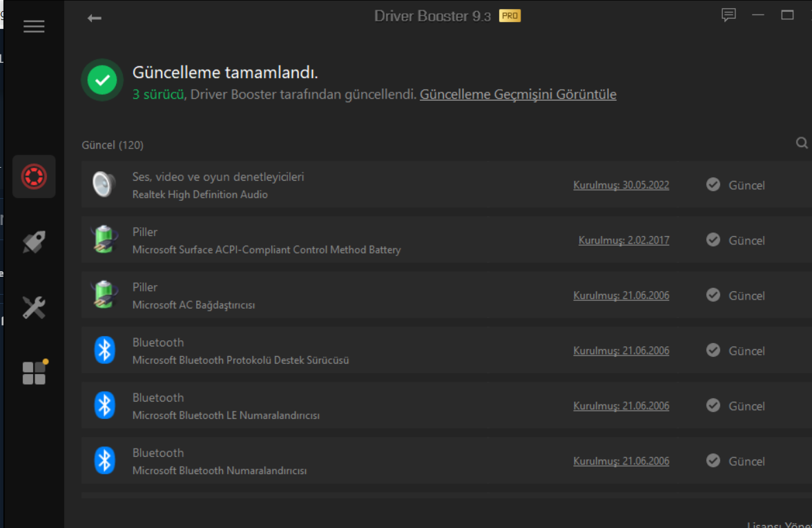Click Bluetooth LE Numaralandırıcısı icon

point(105,405)
